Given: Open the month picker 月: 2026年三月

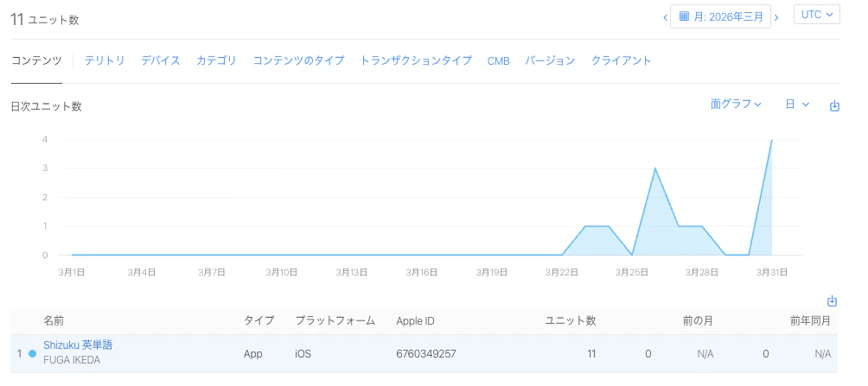Looking at the screenshot, I should (x=720, y=16).
